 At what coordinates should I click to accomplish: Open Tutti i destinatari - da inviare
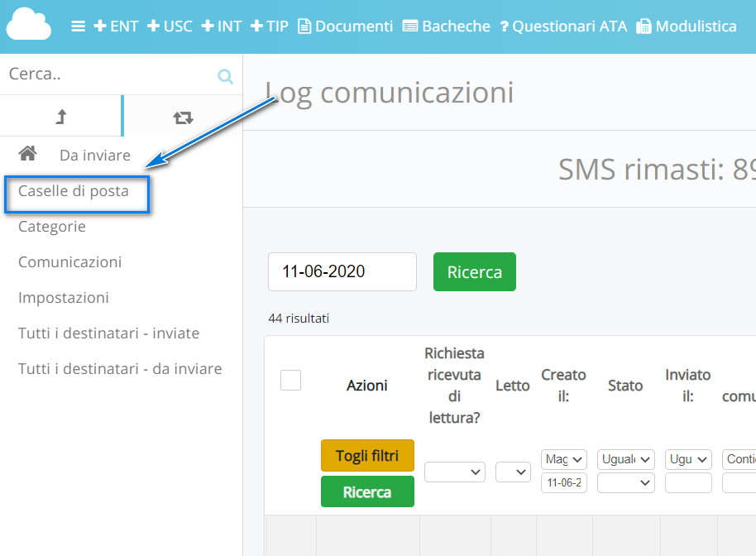click(120, 369)
